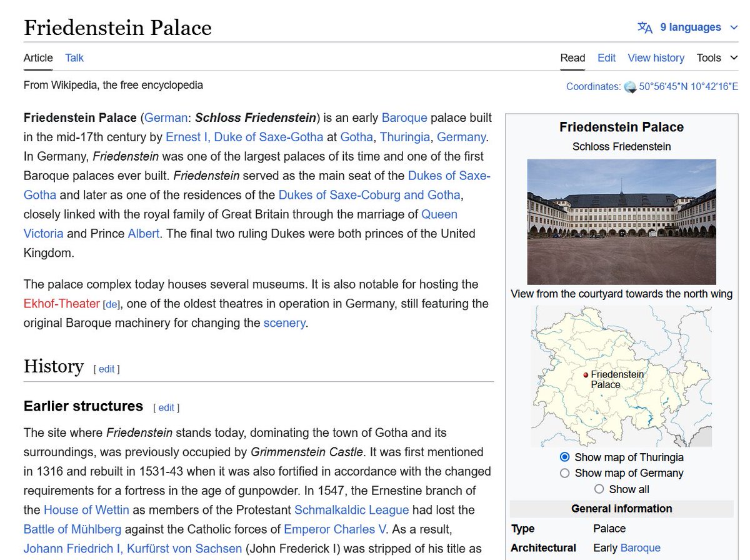750x560 pixels.
Task: Follow the German language link
Action: click(166, 117)
